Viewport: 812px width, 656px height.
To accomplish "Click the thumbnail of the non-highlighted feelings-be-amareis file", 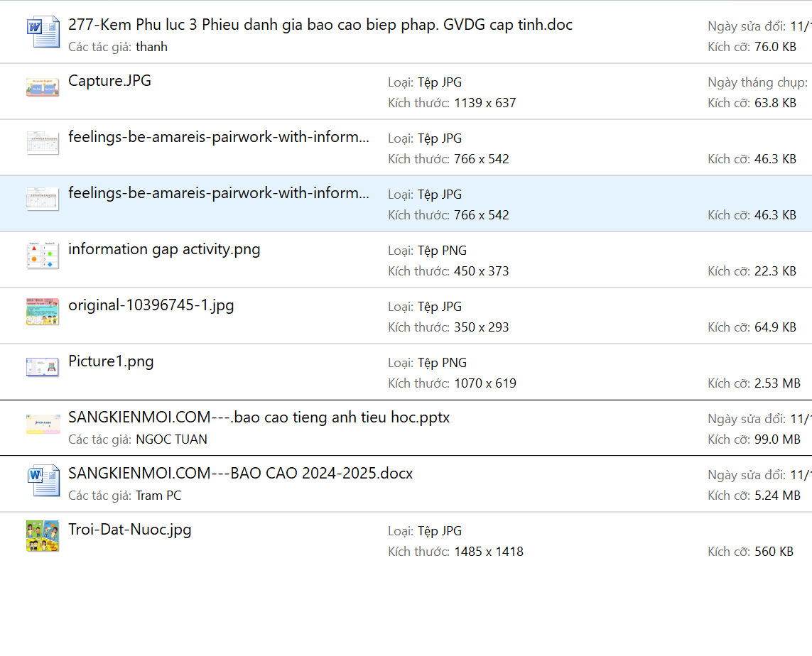I will 43,143.
